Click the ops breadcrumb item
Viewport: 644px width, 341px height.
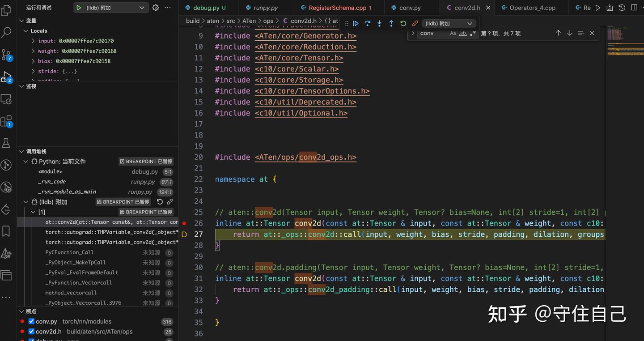pyautogui.click(x=268, y=21)
